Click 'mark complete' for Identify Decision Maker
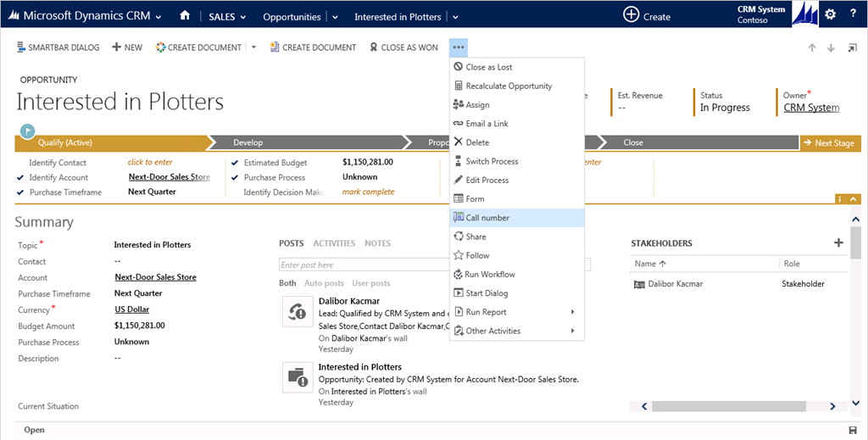The image size is (868, 440). pos(368,192)
